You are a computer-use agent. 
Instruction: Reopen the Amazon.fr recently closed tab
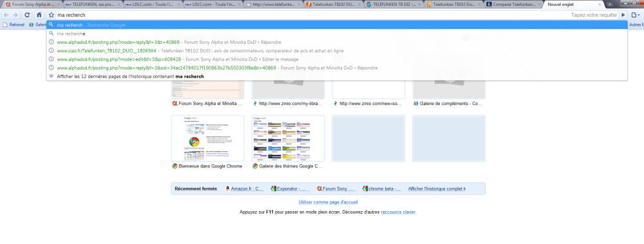tap(244, 189)
